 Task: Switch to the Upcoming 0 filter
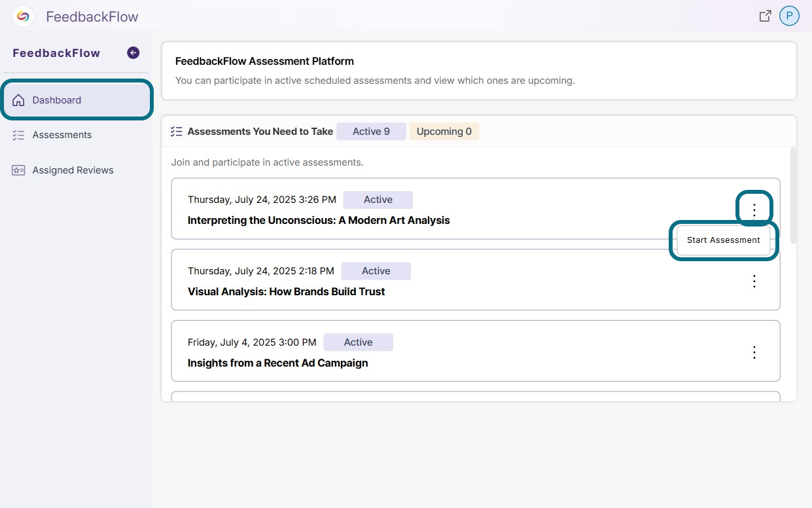444,132
